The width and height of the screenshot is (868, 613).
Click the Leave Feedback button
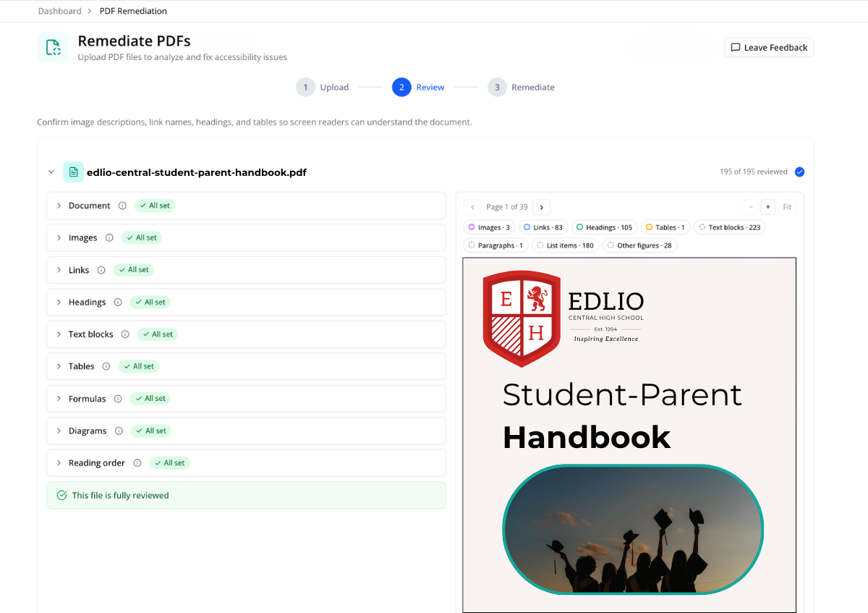(769, 48)
